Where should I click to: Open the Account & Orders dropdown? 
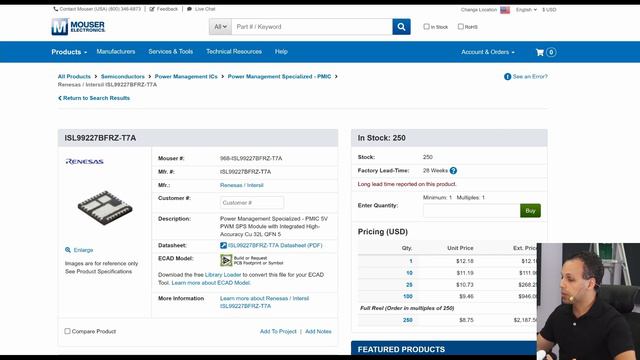(488, 52)
